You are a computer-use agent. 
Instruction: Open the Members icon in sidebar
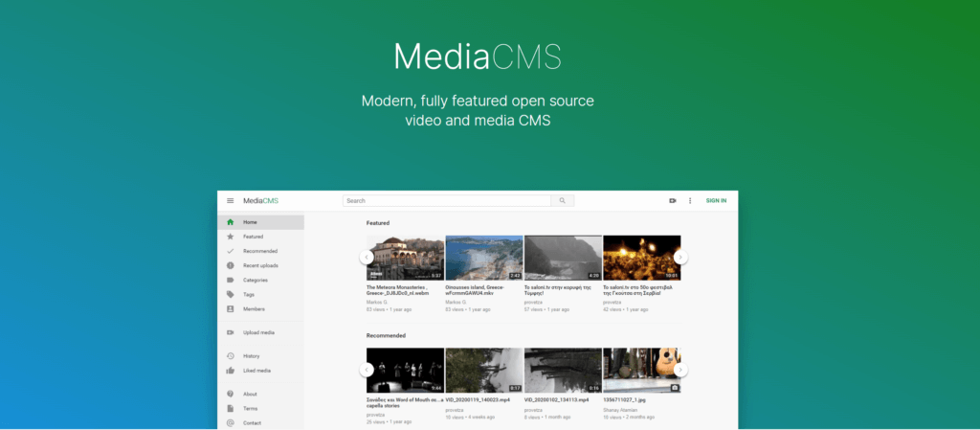coord(231,309)
